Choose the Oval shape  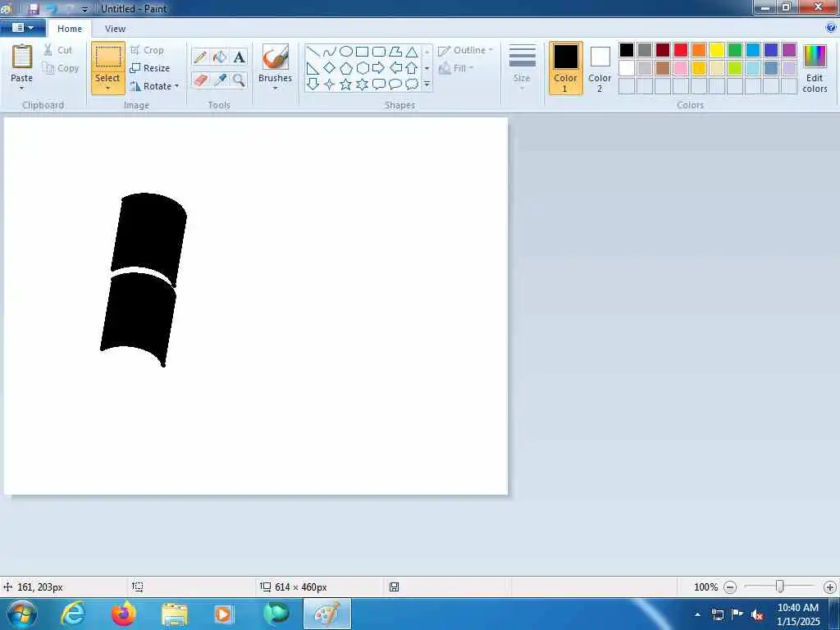click(x=346, y=52)
